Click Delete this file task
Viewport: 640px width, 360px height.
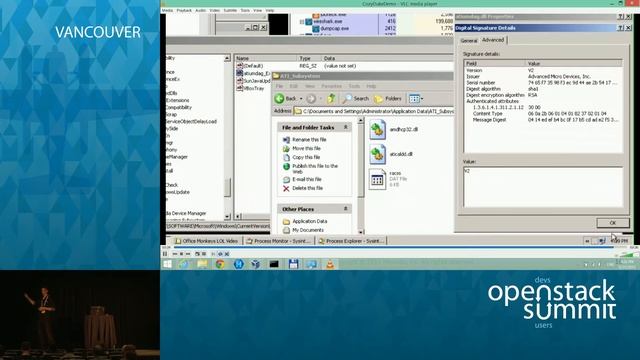[307, 188]
